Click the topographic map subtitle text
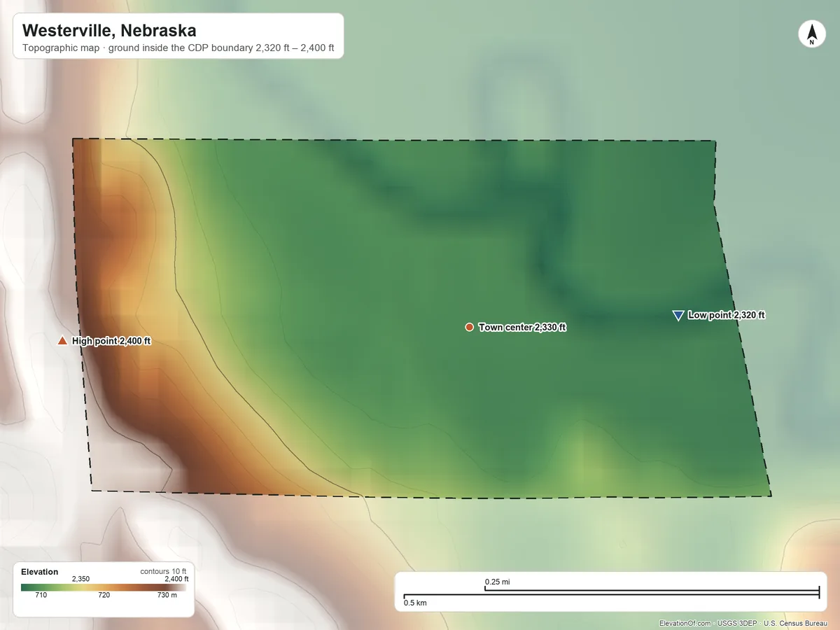The image size is (840, 630). (x=178, y=50)
